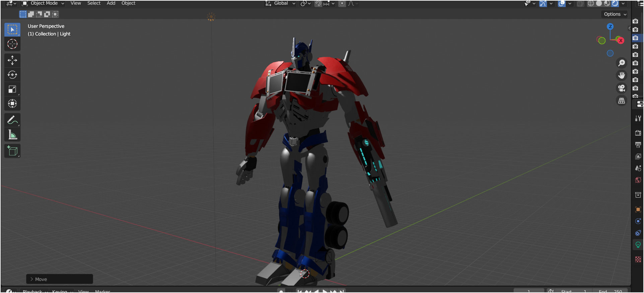The width and height of the screenshot is (644, 293).
Task: Choose the set-new-selection mode icon
Action: pyautogui.click(x=23, y=14)
